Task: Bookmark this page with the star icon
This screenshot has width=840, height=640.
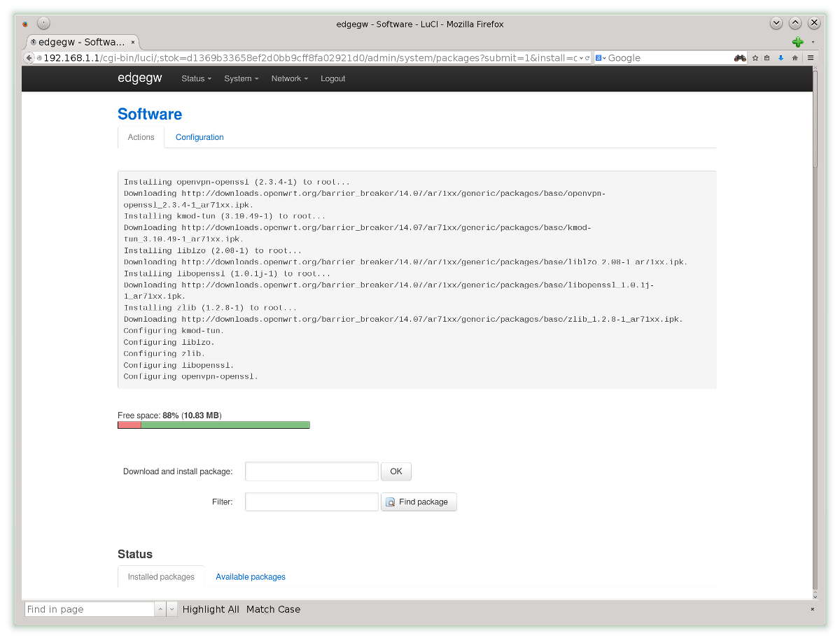Action: tap(755, 58)
